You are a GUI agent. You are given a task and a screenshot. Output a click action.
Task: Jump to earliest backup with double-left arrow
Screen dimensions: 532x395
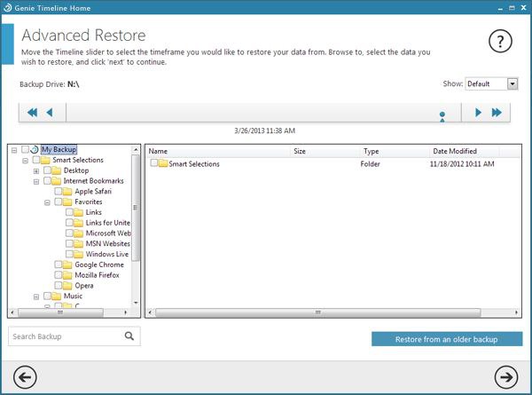click(32, 113)
